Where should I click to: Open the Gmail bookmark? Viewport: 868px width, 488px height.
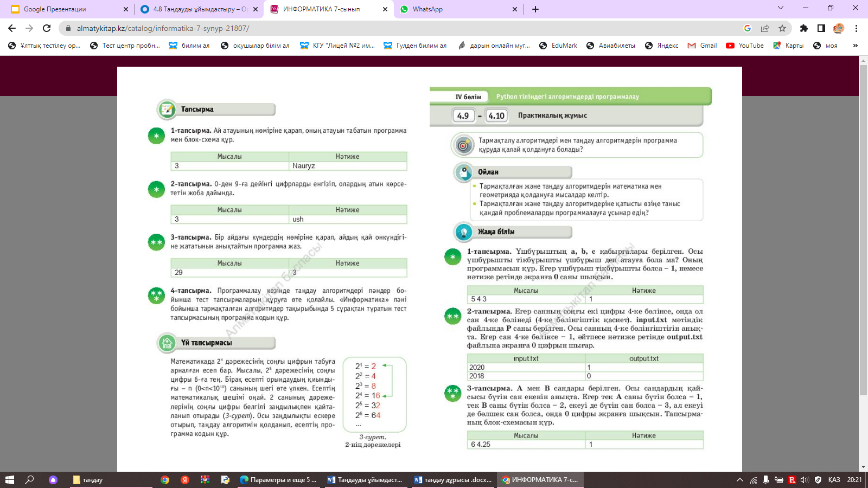703,46
